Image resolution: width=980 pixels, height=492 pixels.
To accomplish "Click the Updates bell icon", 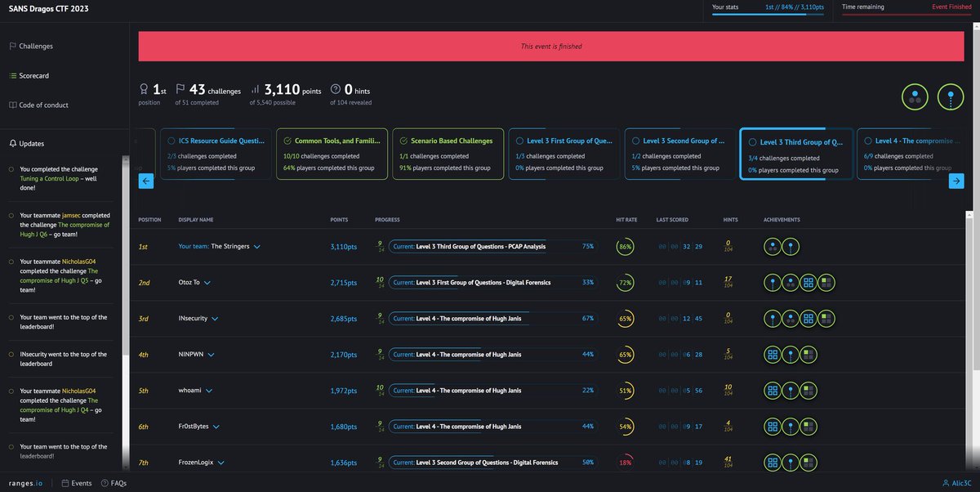I will pos(12,143).
